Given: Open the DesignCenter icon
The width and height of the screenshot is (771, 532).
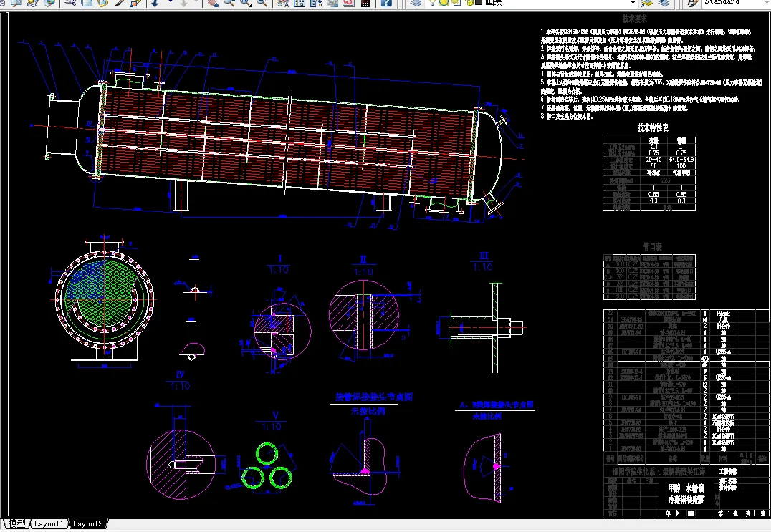Looking at the screenshot, I should pos(299,2).
